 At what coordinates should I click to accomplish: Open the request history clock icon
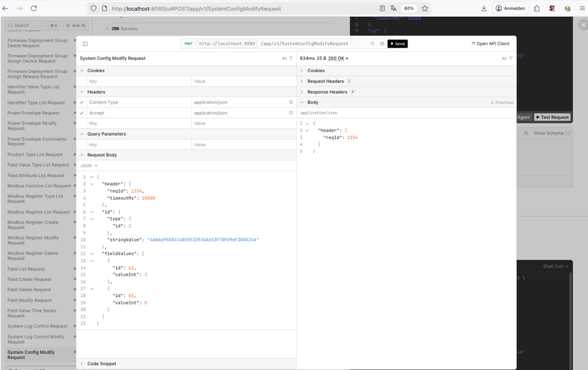click(x=382, y=44)
